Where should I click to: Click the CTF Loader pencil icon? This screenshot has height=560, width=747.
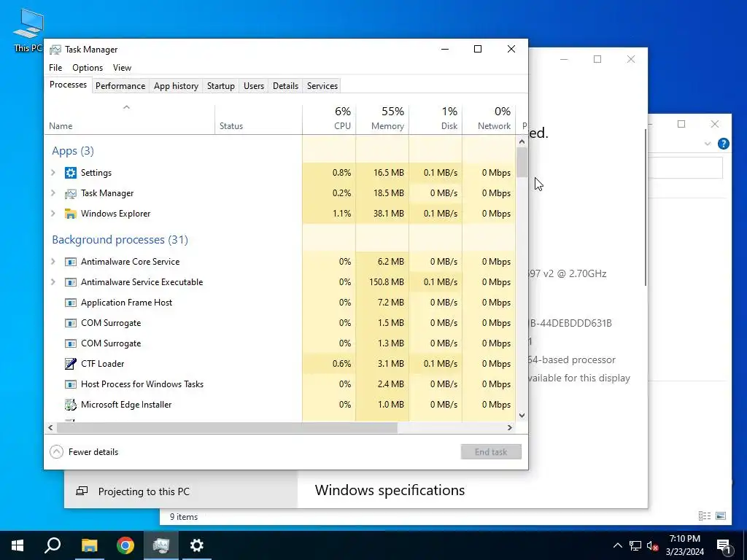[x=71, y=364]
